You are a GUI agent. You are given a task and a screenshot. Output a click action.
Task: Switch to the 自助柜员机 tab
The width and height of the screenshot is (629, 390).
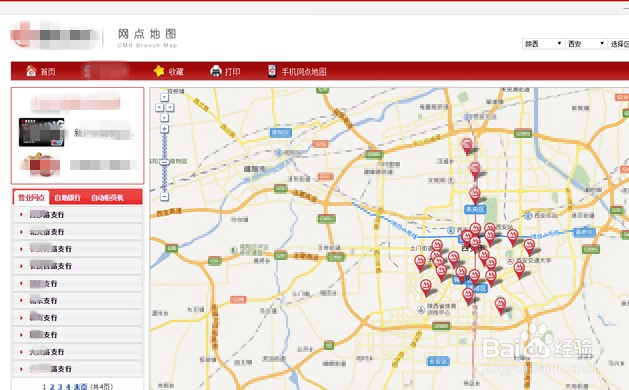(x=107, y=198)
